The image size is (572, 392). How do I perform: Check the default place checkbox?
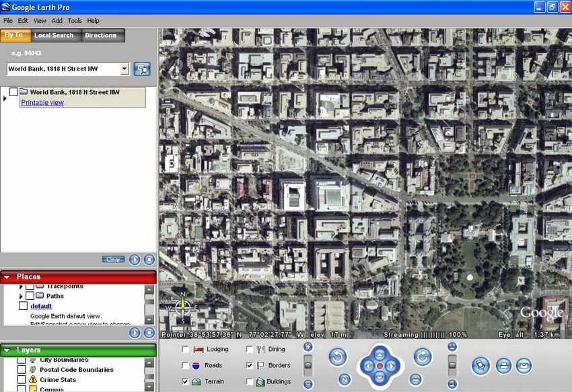pos(23,306)
